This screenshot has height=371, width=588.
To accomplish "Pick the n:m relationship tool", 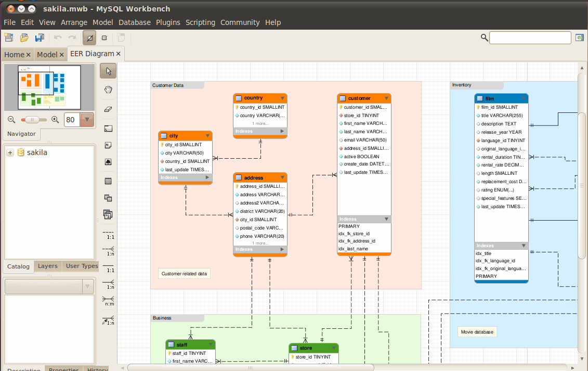I will pos(108,301).
